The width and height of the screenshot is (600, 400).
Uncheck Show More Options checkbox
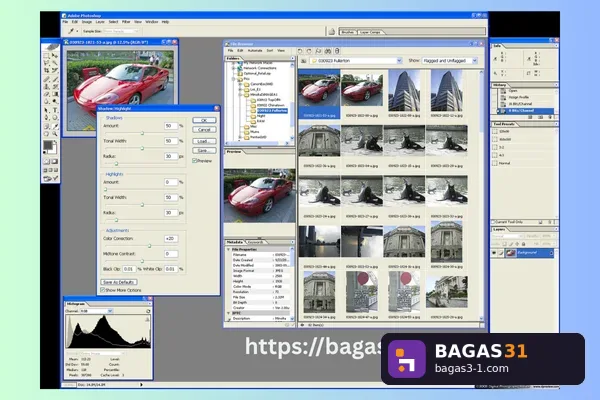tap(103, 290)
